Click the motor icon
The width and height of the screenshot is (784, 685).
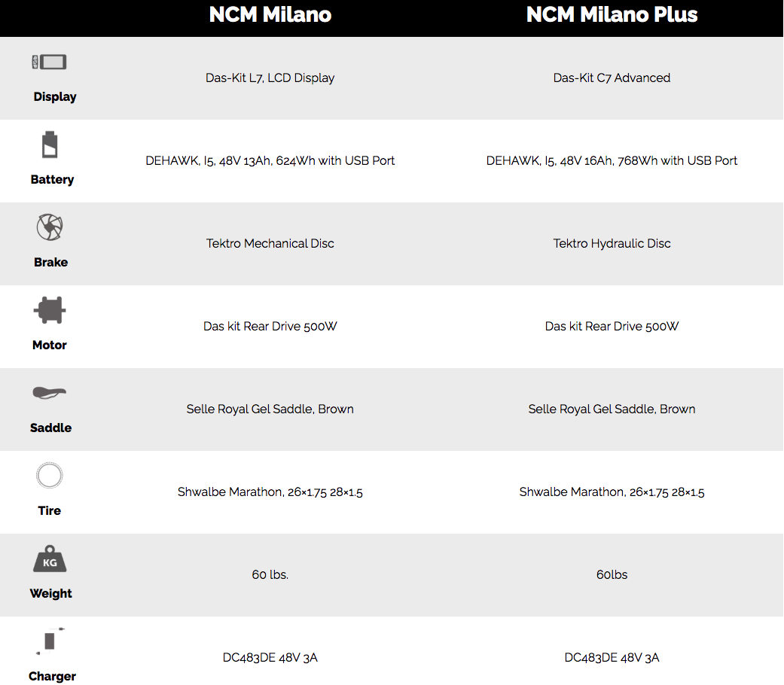[x=50, y=310]
